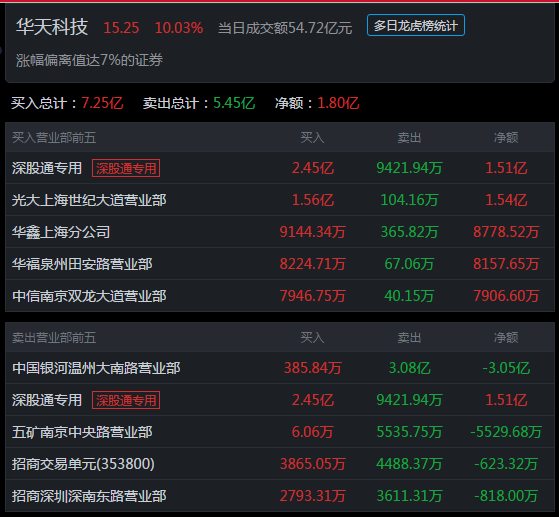Select first 深股通专用 red tag
This screenshot has width=559, height=517.
pos(126,168)
